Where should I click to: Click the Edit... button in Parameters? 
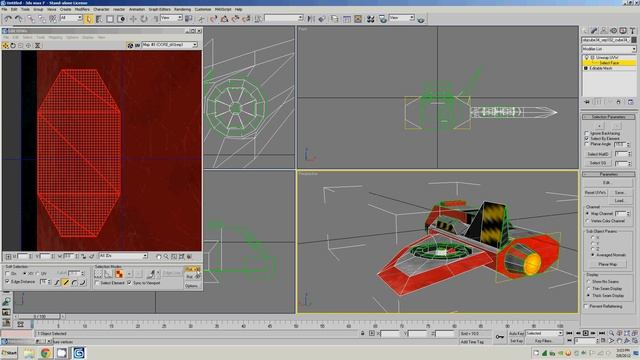click(607, 182)
